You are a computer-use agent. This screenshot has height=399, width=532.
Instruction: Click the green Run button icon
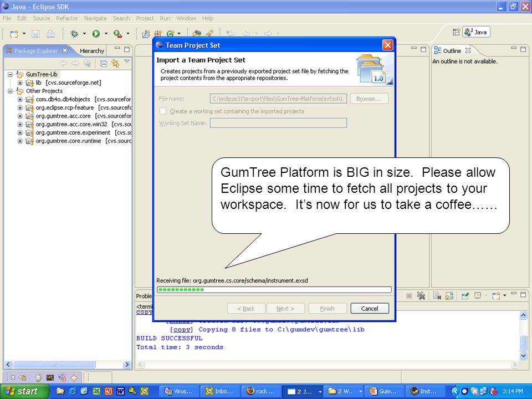pos(96,34)
